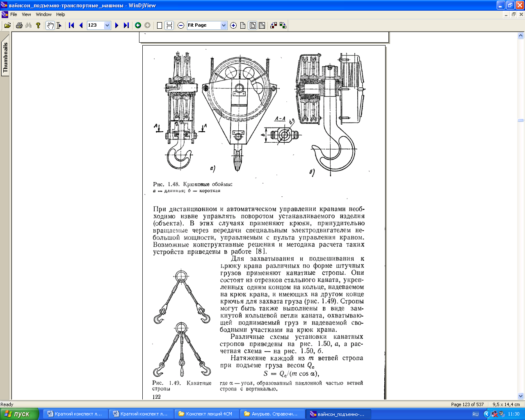Click the "Ready" status bar text
The image size is (525, 420).
coord(7,404)
